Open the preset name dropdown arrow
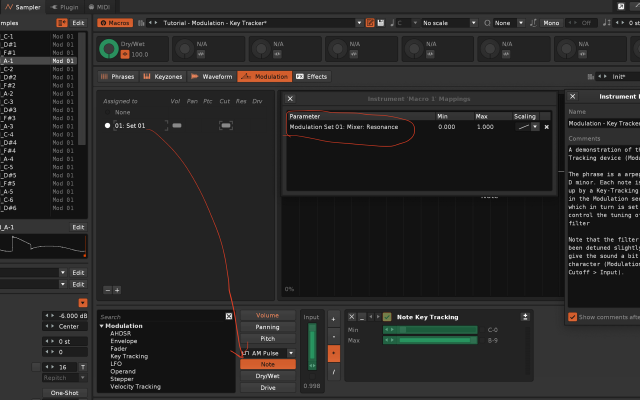The width and height of the screenshot is (640, 400). (x=359, y=23)
